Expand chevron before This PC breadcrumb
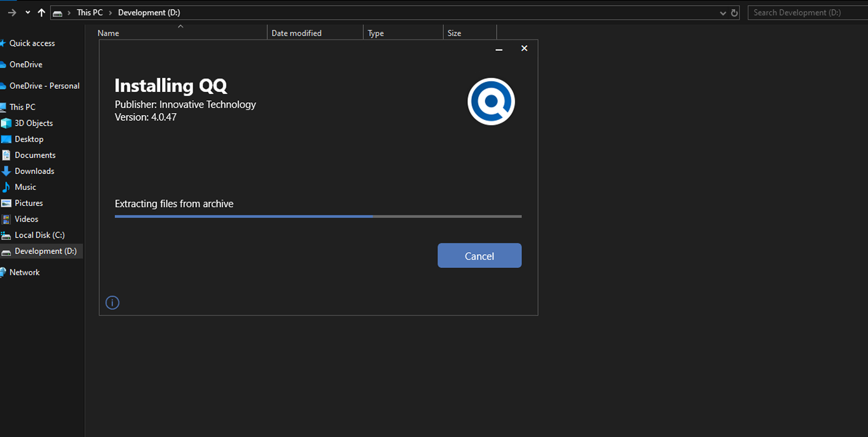This screenshot has width=868, height=437. tap(69, 13)
